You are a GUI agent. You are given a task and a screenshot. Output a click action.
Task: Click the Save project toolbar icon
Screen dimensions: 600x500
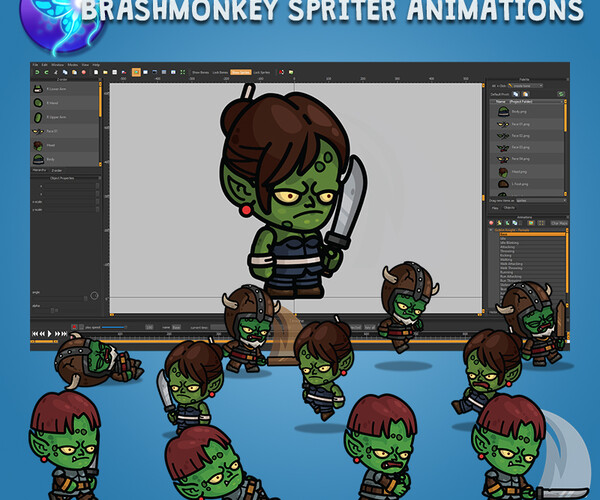tap(114, 72)
